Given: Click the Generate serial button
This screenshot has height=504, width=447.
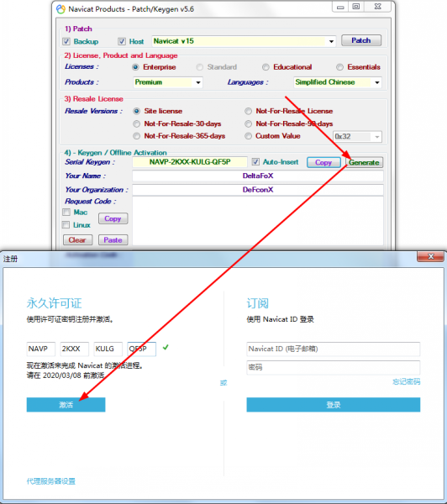Looking at the screenshot, I should point(364,162).
